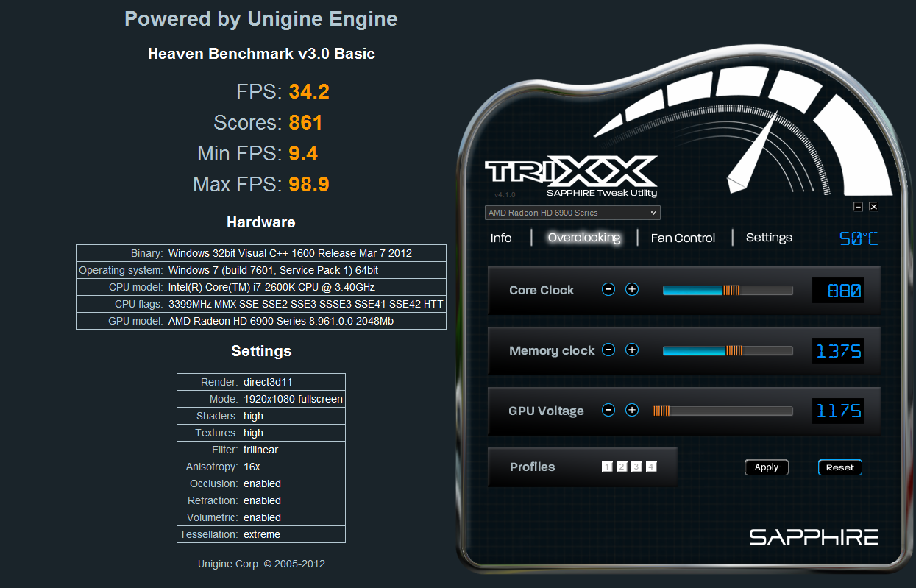Click the Binary value cell
This screenshot has height=588, width=916.
click(306, 253)
